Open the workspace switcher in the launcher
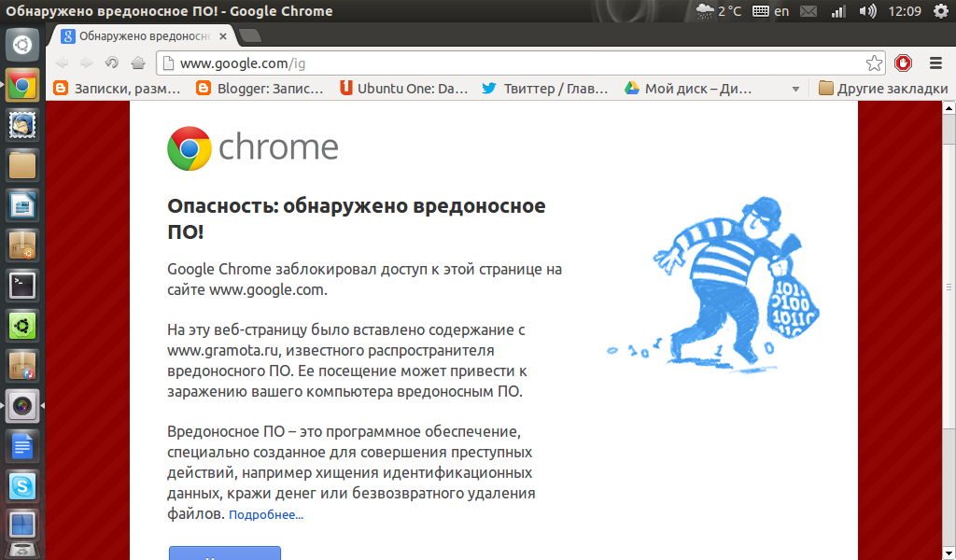 22,525
